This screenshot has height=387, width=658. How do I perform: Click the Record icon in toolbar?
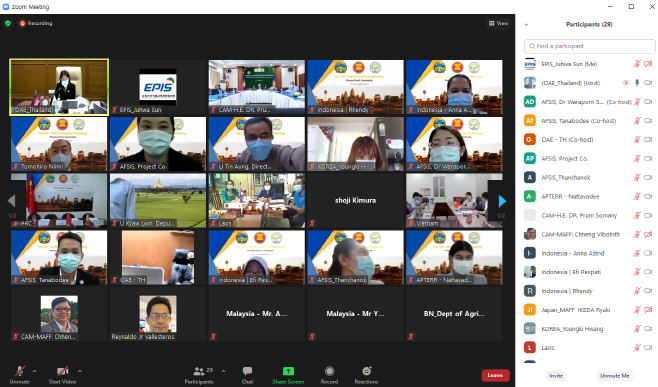329,371
